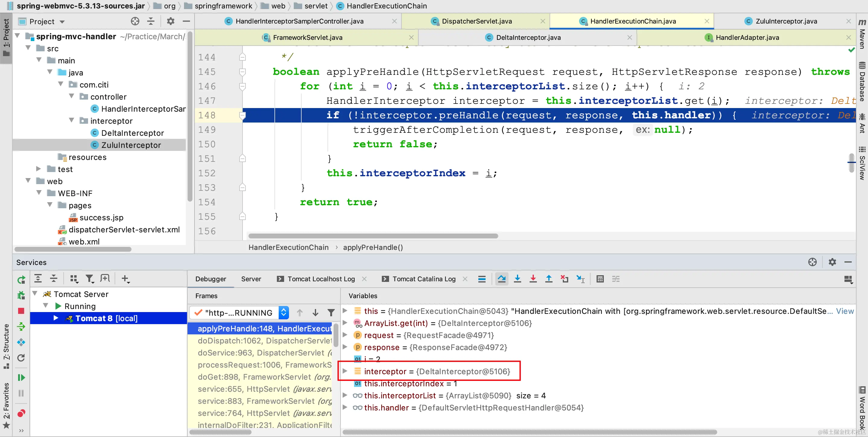Click the Step Over debugger button
The image size is (868, 437).
(501, 279)
